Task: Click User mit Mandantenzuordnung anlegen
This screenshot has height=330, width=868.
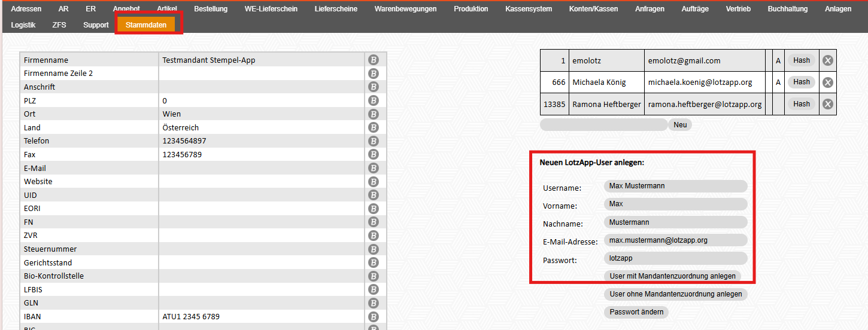Action: pos(672,276)
